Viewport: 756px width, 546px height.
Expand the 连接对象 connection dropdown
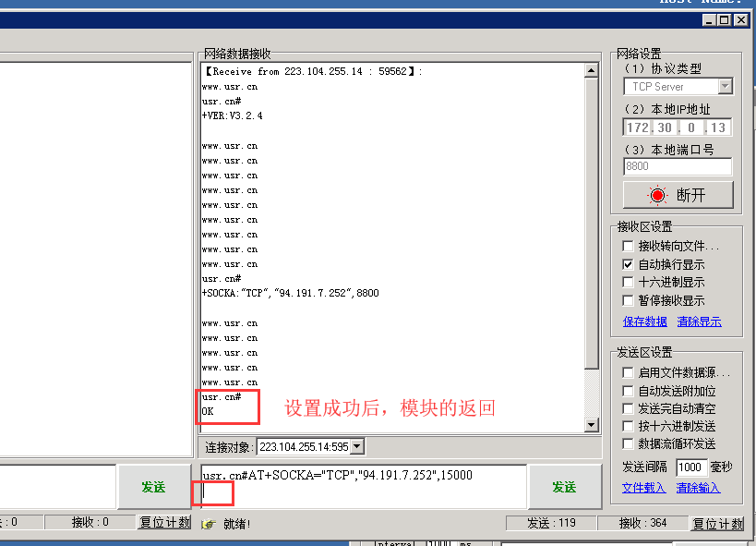click(x=357, y=447)
